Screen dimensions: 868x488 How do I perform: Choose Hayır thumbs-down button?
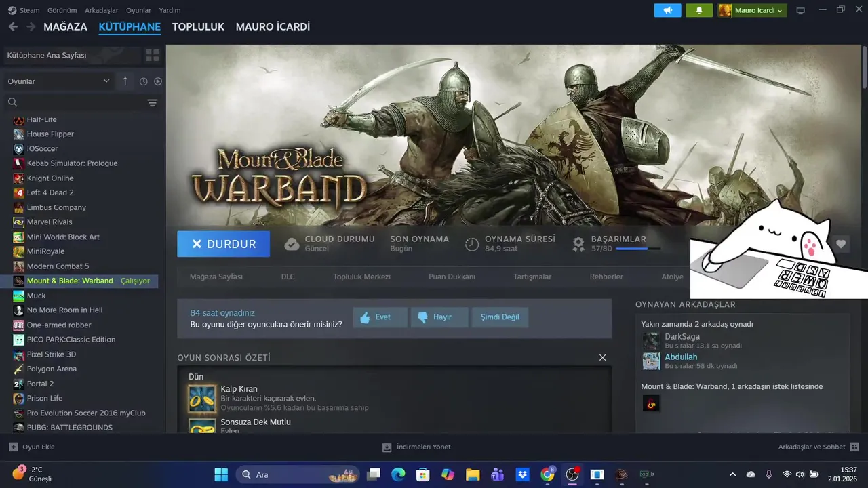tap(439, 317)
